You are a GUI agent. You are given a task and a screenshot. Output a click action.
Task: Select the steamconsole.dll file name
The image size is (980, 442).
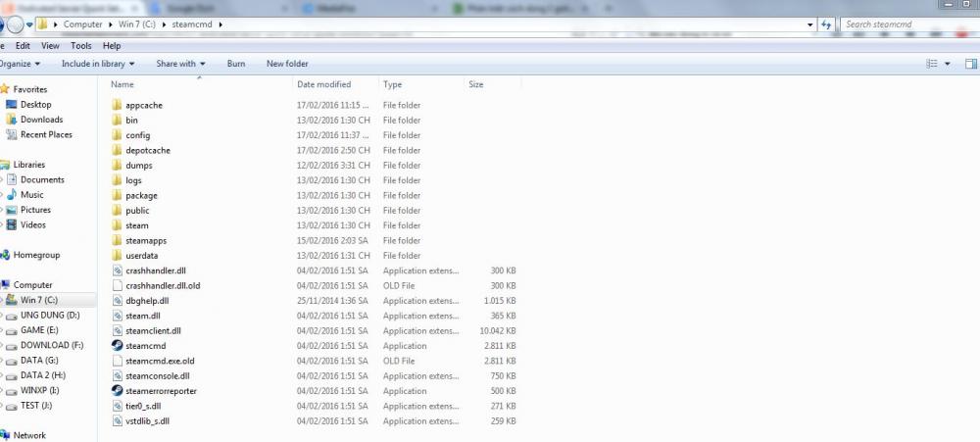[158, 376]
